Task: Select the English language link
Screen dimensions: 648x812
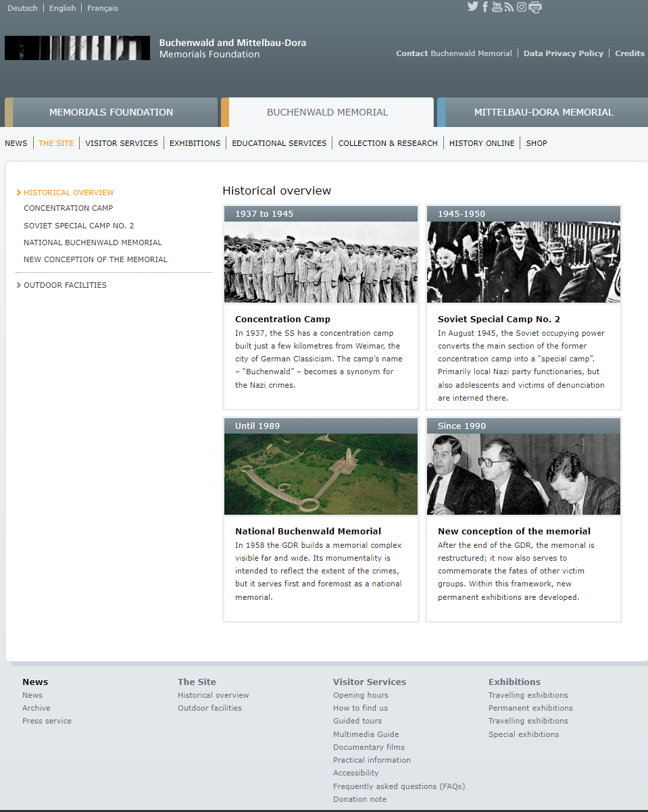Action: 63,8
